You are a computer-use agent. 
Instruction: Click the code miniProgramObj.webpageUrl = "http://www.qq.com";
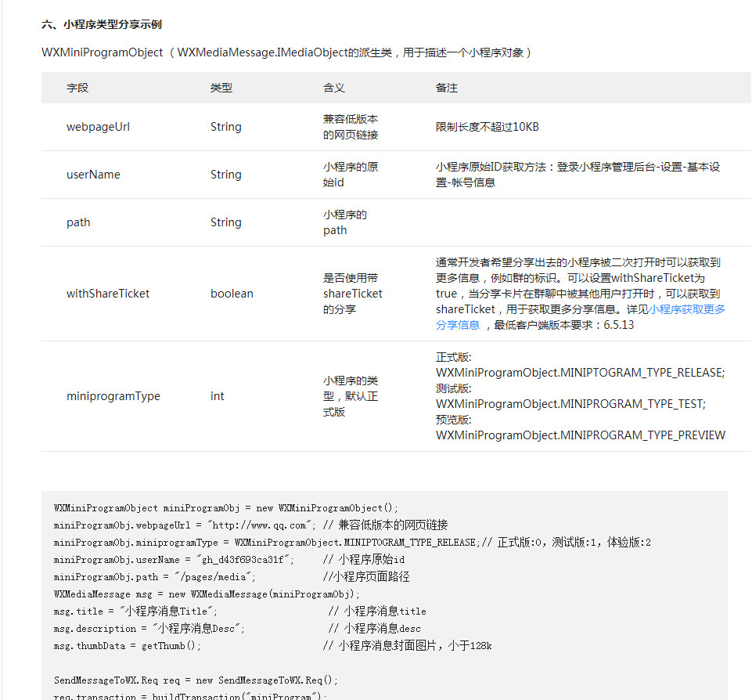(x=185, y=525)
